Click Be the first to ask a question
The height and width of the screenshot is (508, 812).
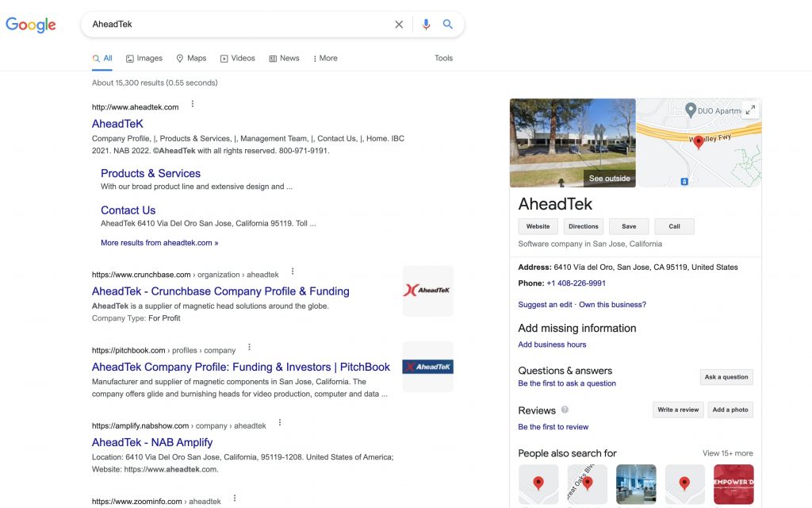(x=567, y=383)
